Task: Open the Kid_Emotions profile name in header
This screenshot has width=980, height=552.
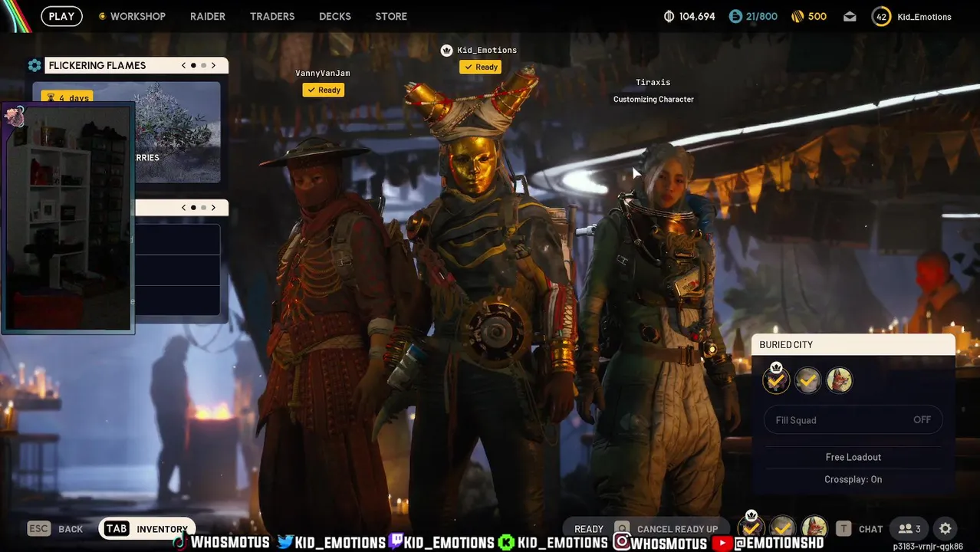Action: click(x=924, y=17)
